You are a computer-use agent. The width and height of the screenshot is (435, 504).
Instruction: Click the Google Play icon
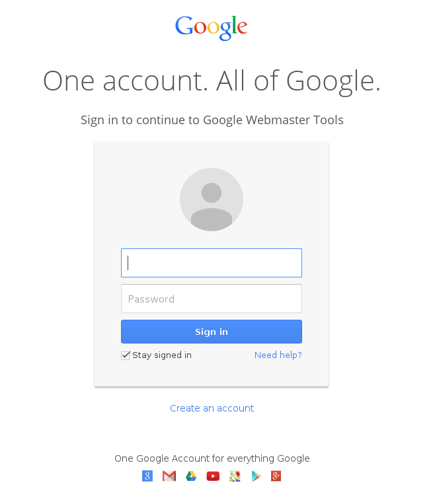[256, 476]
